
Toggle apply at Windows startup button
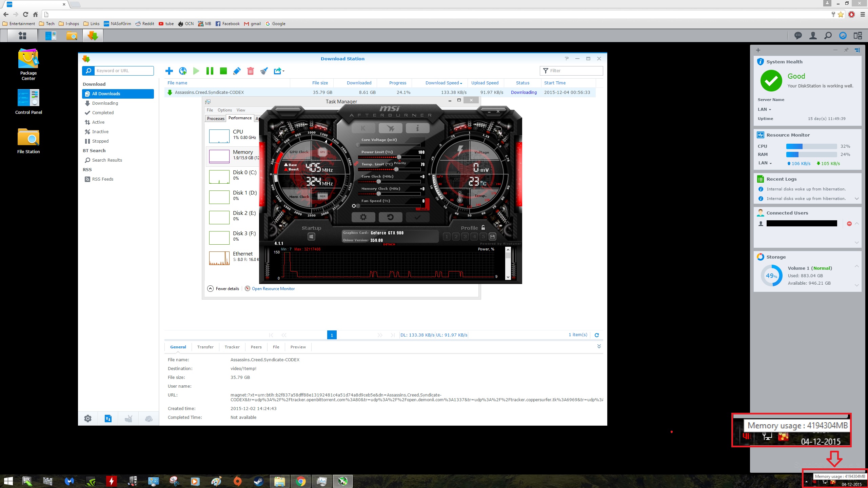(311, 236)
